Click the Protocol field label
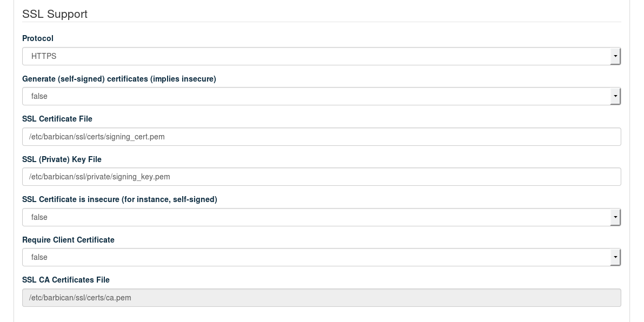This screenshot has width=644, height=322. [x=38, y=38]
